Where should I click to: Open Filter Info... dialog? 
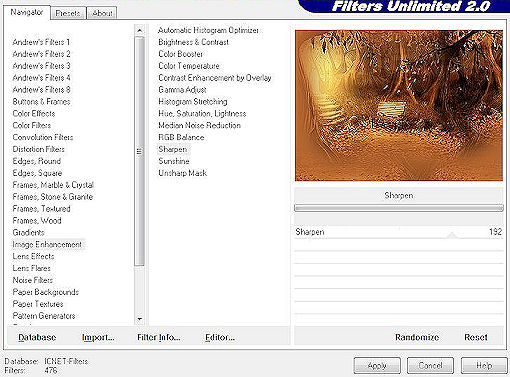click(159, 337)
